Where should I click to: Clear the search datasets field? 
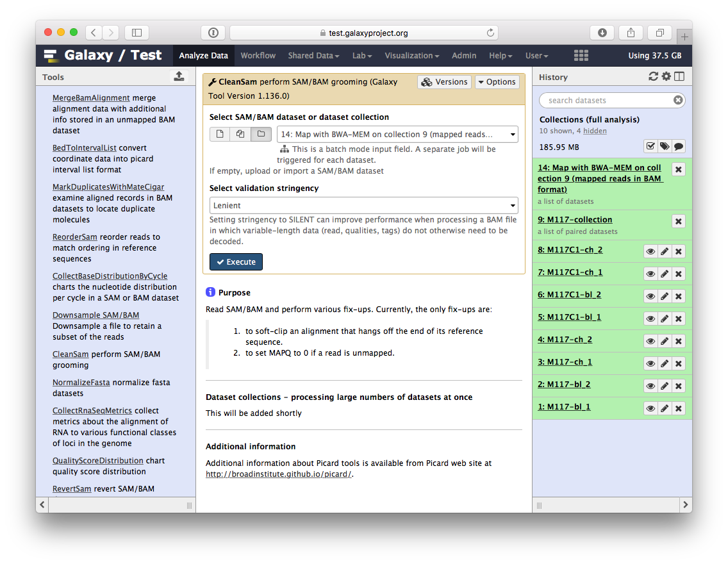678,100
